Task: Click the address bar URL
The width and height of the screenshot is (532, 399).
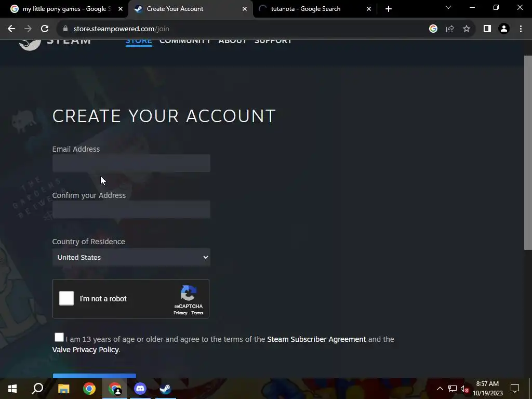Action: click(121, 29)
